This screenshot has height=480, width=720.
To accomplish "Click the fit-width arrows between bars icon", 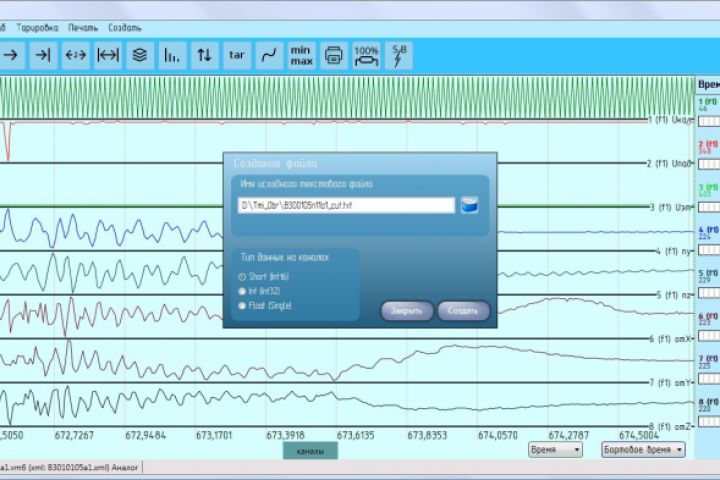I will coord(108,55).
